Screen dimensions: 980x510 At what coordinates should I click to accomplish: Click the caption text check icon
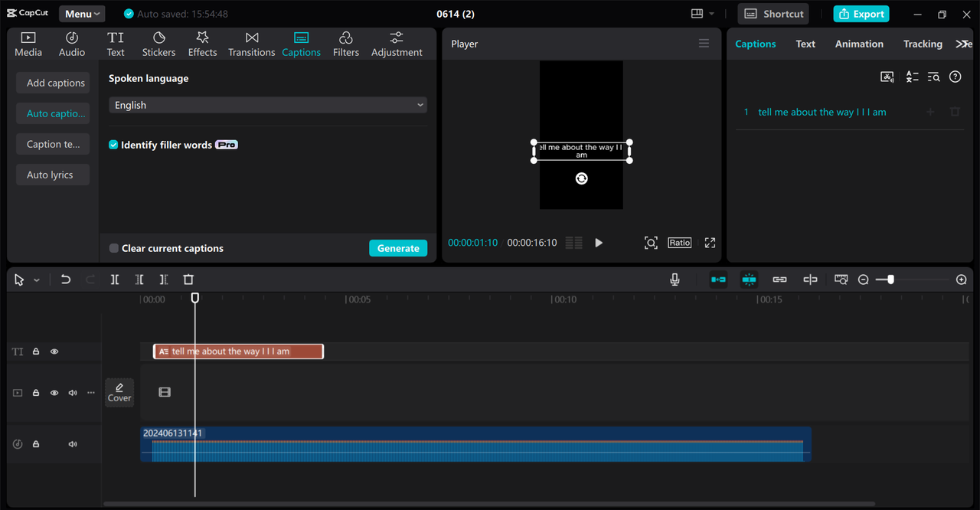coord(912,77)
